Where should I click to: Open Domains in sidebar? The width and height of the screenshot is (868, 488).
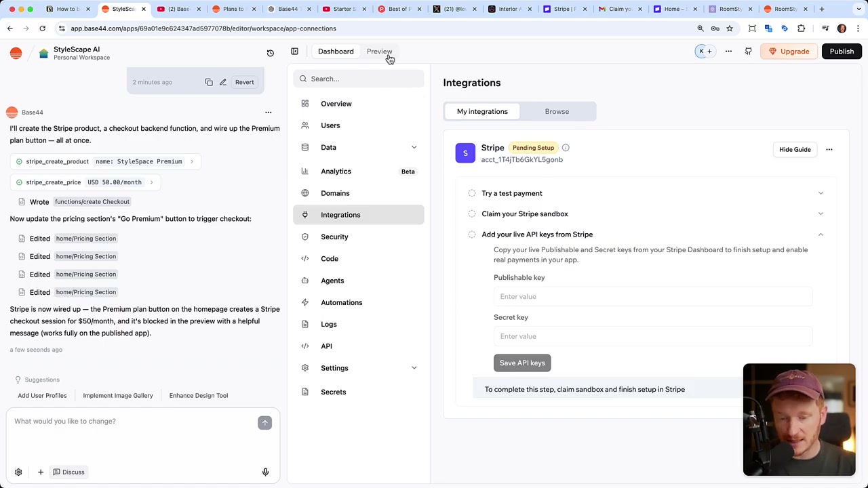tap(359, 193)
